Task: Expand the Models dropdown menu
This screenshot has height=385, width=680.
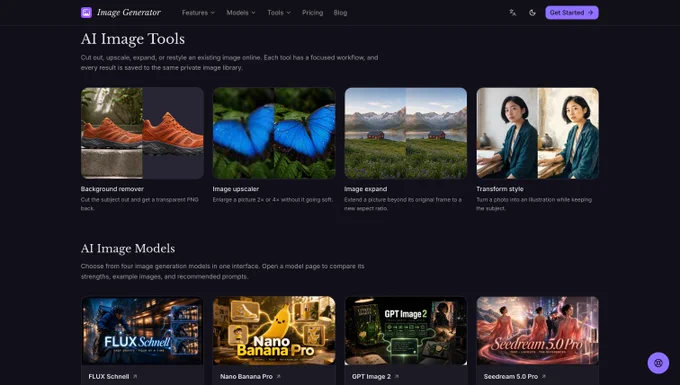Action: 241,13
